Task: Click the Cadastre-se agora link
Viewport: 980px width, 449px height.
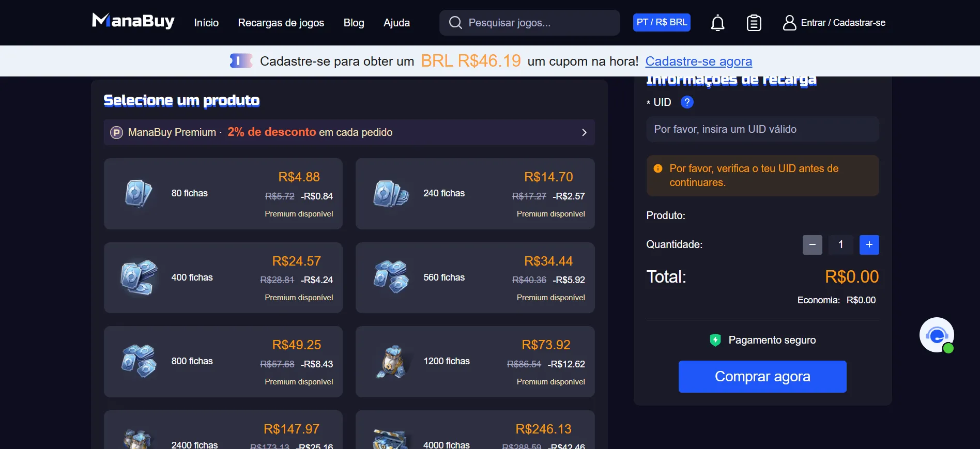Action: [699, 61]
